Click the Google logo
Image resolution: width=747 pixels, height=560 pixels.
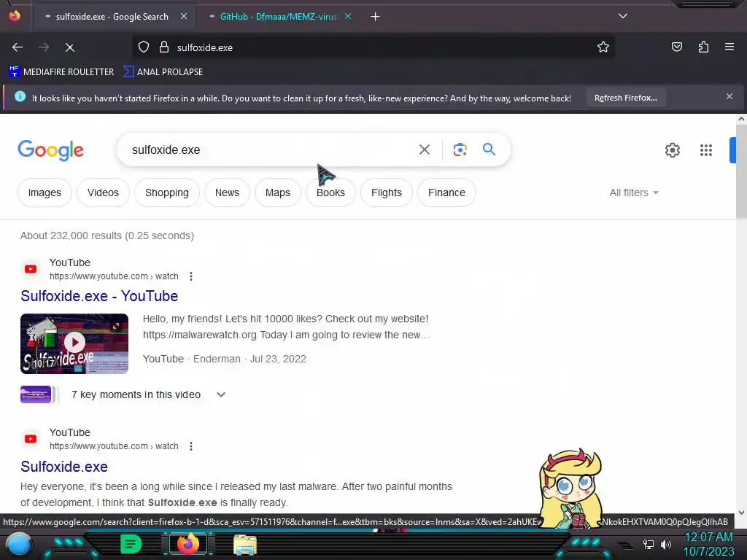click(x=51, y=150)
